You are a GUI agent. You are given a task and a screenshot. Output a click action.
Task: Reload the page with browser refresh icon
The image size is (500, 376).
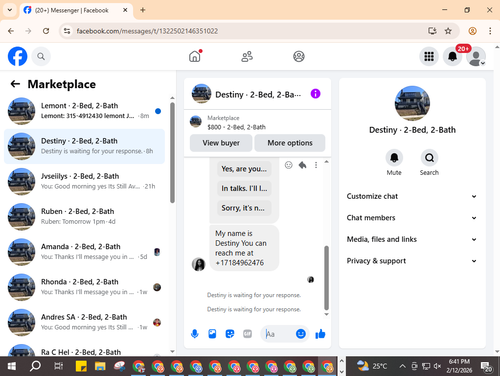tap(46, 31)
